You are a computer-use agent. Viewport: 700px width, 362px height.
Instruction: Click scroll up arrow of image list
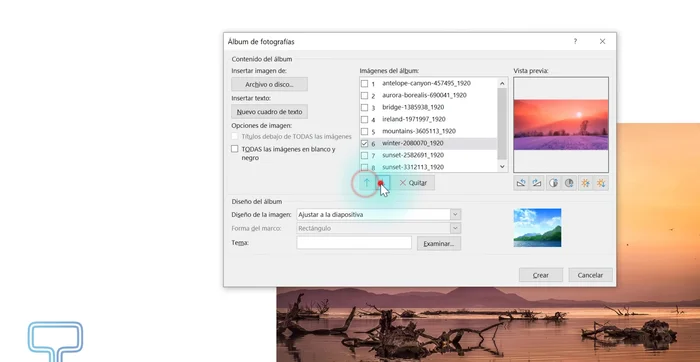[502, 83]
